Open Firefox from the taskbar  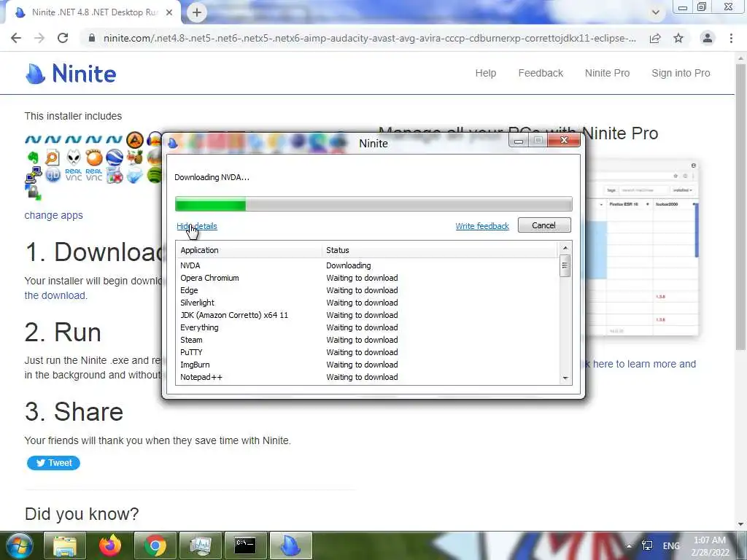109,545
